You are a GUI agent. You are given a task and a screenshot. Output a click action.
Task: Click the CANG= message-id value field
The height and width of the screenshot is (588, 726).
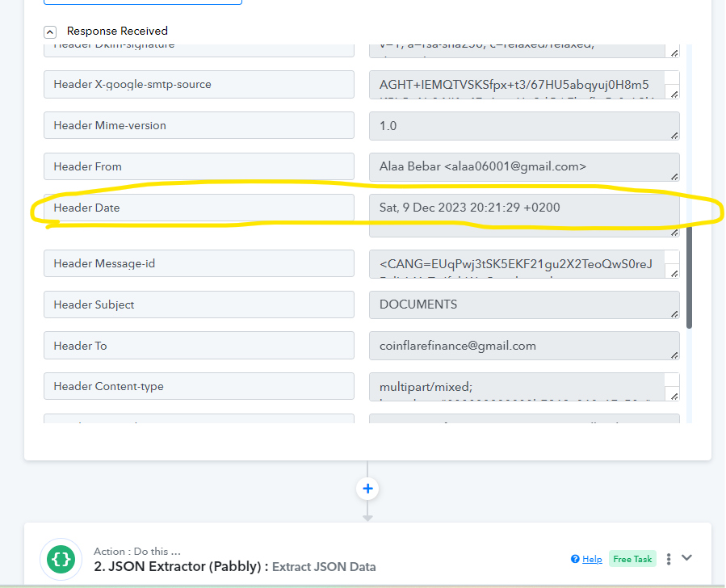click(x=524, y=264)
